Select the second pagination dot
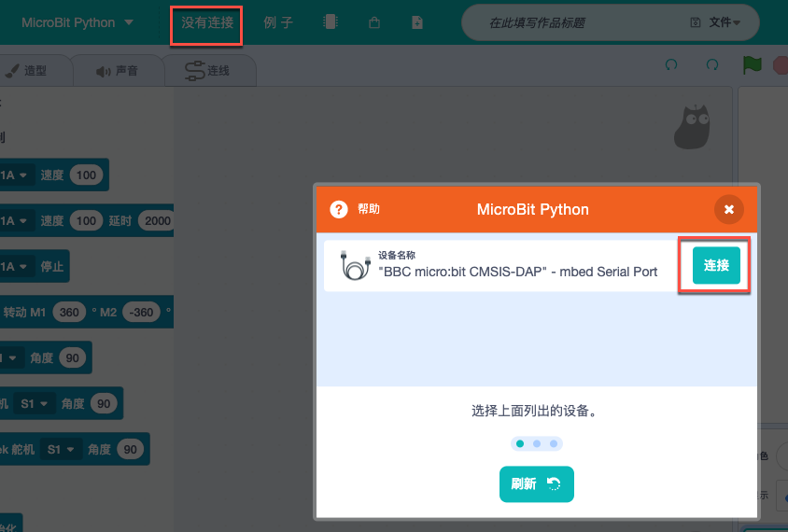 click(537, 443)
